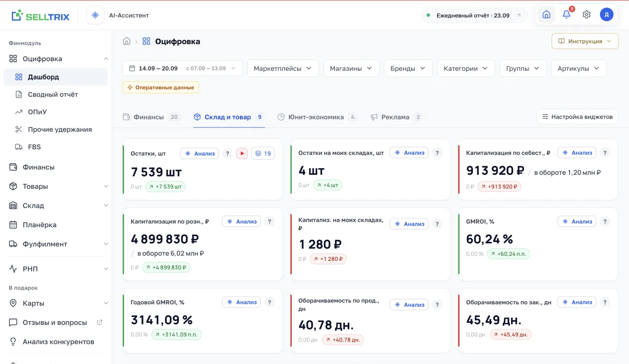Click Настройка виджетов button
This screenshot has width=629, height=364.
pos(577,117)
